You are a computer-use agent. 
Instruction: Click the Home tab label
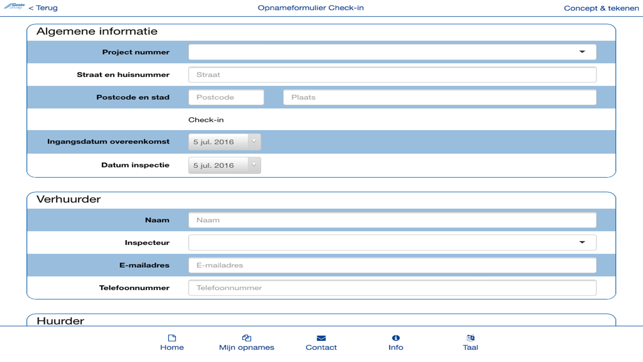[172, 347]
